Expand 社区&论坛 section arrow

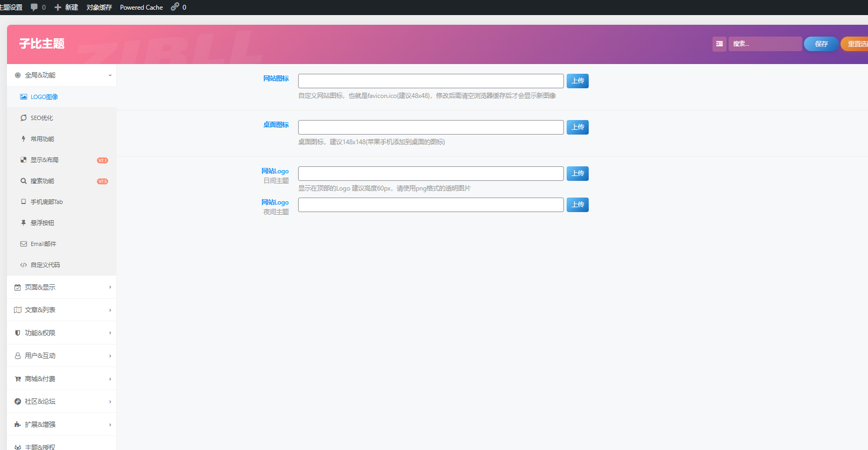tap(110, 402)
